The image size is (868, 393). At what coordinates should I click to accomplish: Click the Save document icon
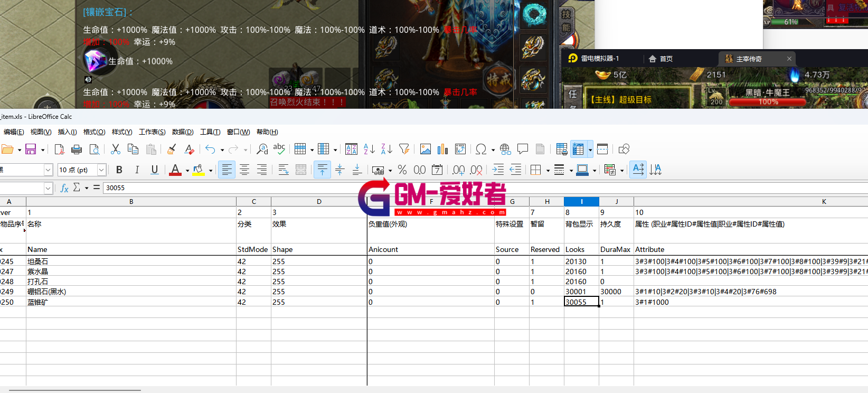click(x=31, y=149)
